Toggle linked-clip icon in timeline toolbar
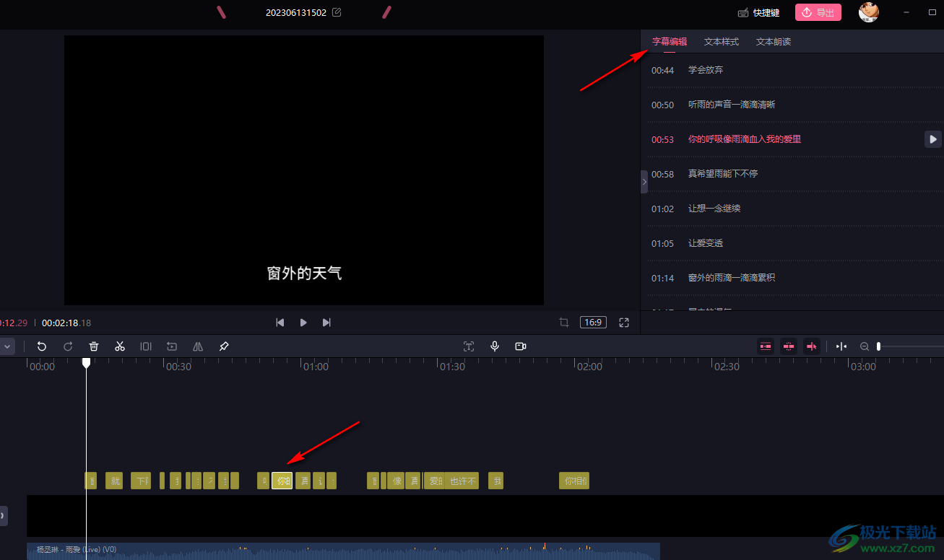Screen dimensions: 944x560 pyautogui.click(x=812, y=346)
